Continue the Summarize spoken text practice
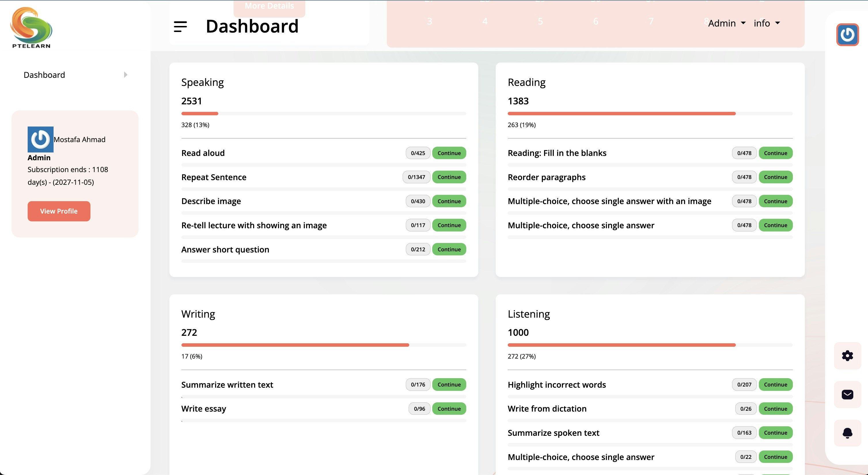The height and width of the screenshot is (475, 868). 775,433
